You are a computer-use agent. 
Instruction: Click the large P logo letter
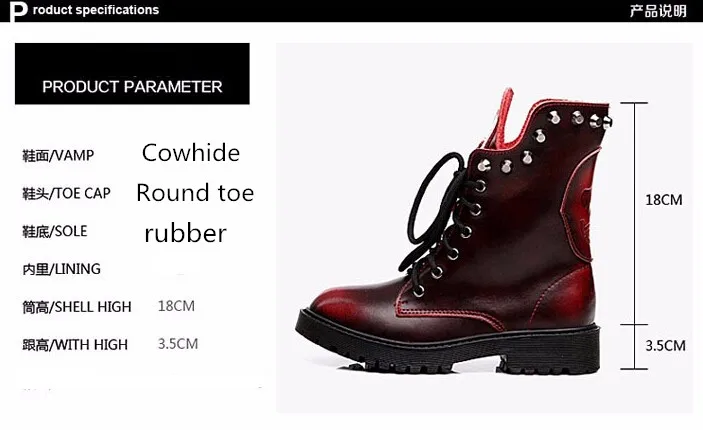(18, 11)
